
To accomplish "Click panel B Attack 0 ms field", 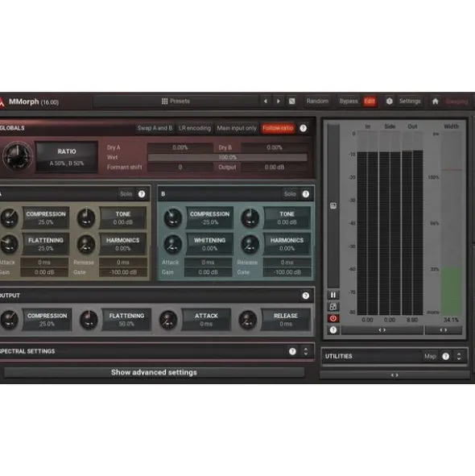I will [x=208, y=263].
